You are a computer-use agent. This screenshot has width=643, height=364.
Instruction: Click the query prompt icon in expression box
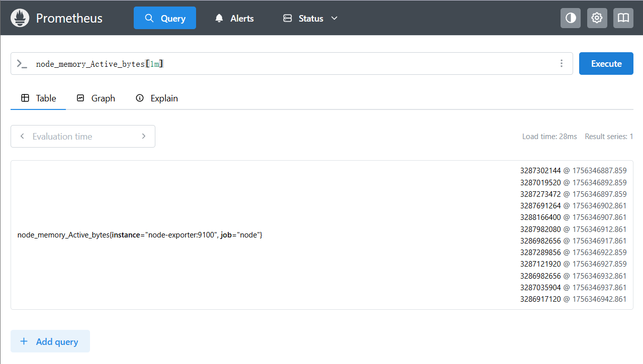22,64
